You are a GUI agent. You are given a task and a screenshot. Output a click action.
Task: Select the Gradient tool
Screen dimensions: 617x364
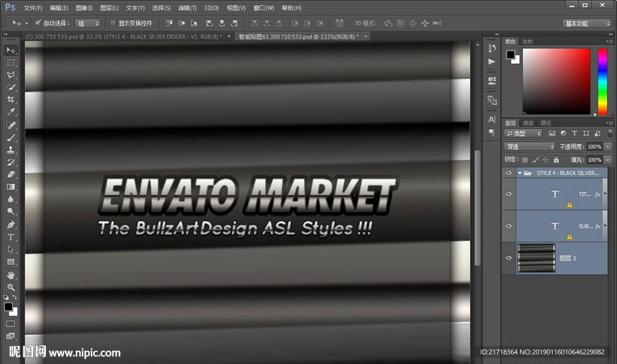pos(11,187)
